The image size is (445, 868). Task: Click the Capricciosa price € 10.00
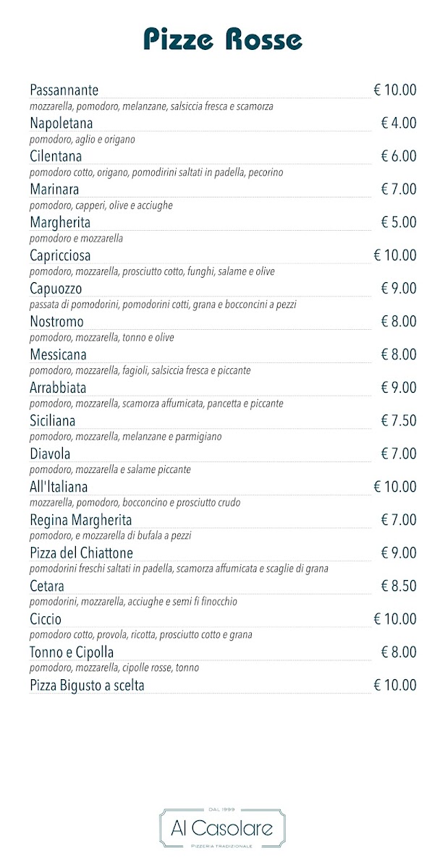[x=395, y=255]
